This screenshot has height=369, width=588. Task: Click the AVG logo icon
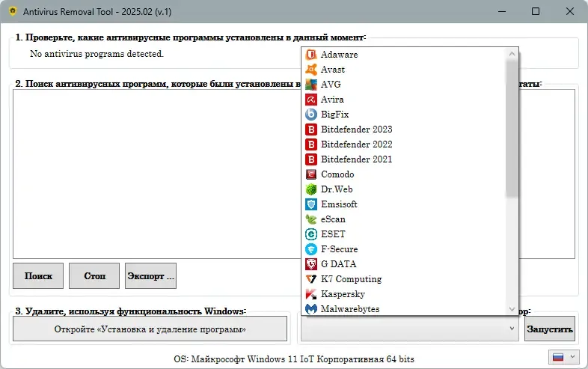(311, 85)
